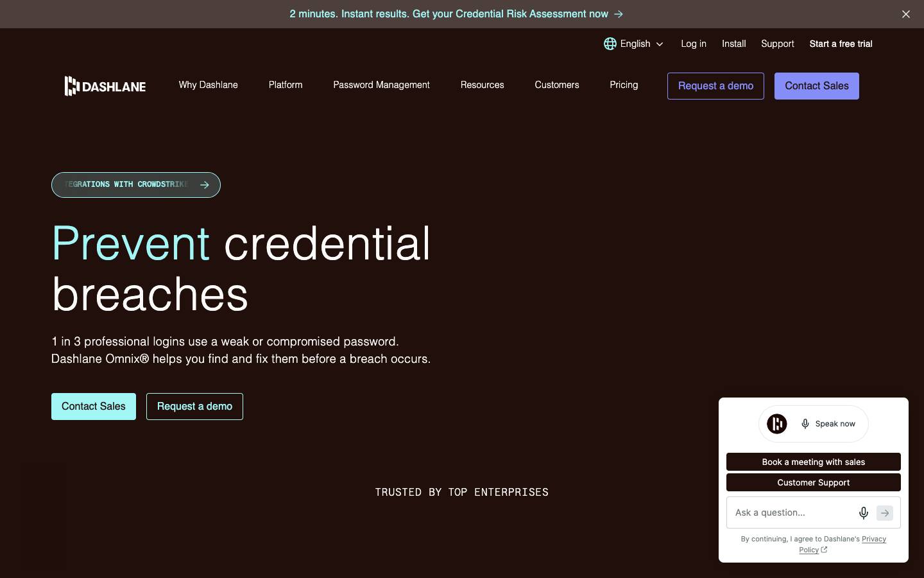924x578 pixels.
Task: Click the arrow in the Credential Risk Assessment banner
Action: coord(619,14)
